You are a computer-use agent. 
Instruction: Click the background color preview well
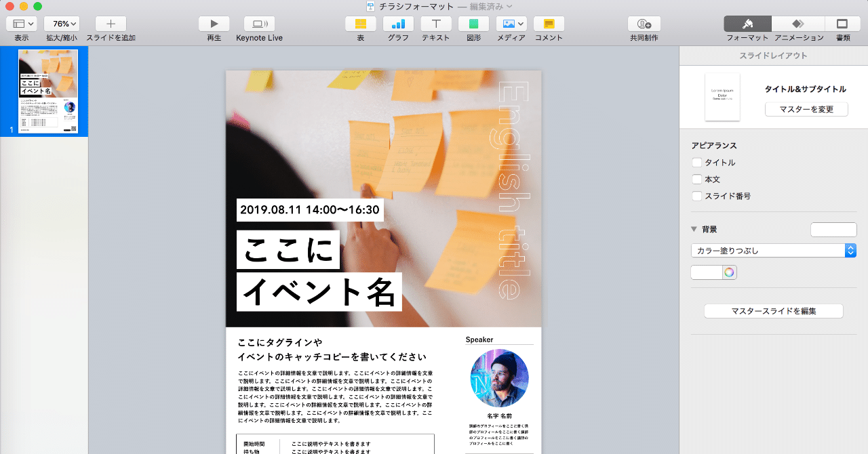coord(833,230)
